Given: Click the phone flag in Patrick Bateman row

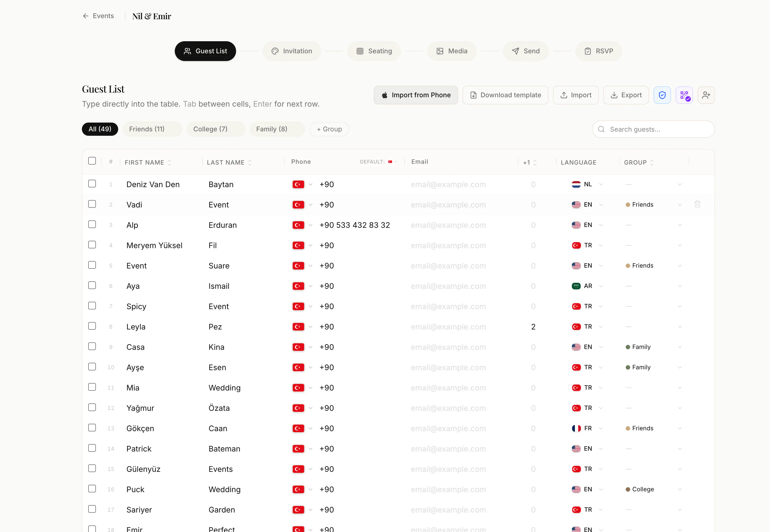Looking at the screenshot, I should point(298,449).
